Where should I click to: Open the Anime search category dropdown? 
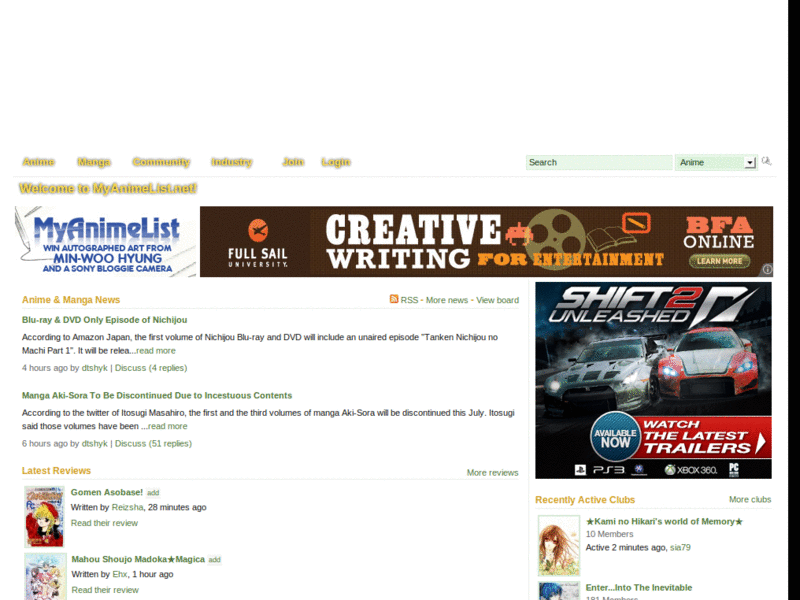[x=750, y=162]
